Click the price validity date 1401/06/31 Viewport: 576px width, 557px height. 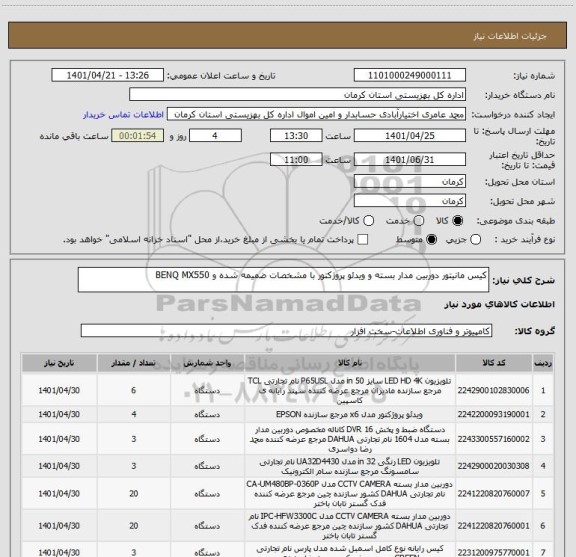(410, 159)
